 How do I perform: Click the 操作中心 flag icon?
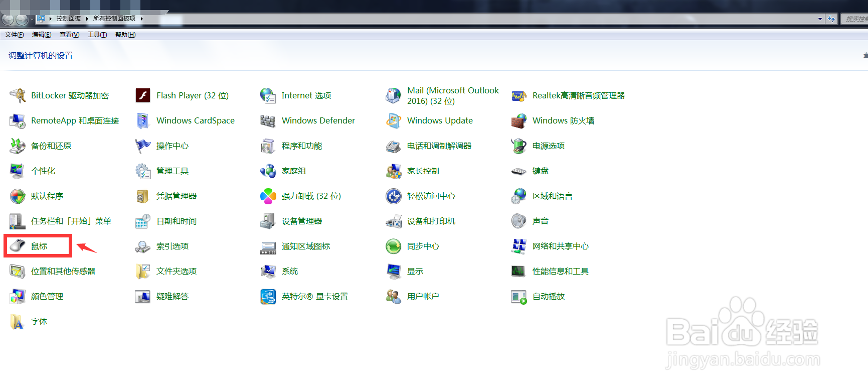click(x=143, y=146)
